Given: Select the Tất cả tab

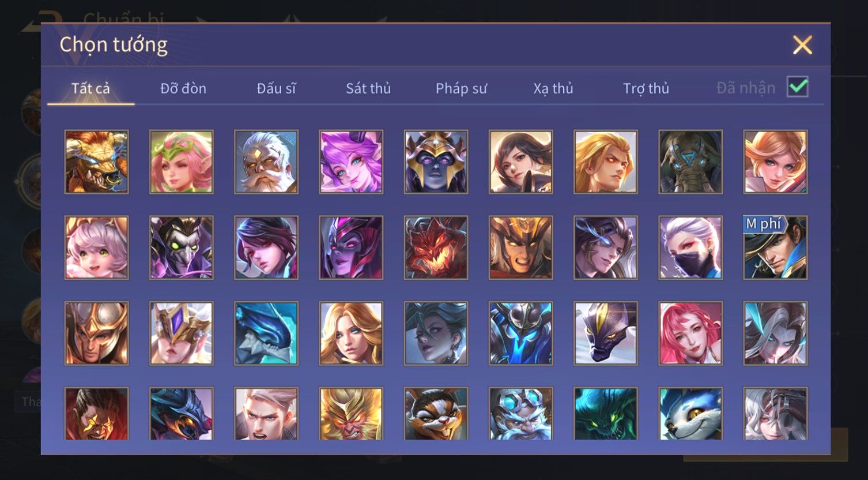Looking at the screenshot, I should (x=90, y=88).
